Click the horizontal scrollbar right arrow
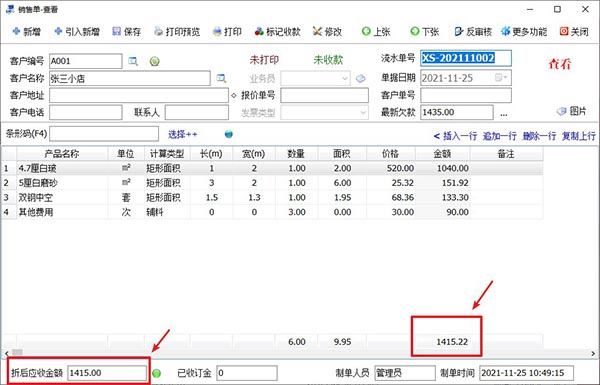The width and height of the screenshot is (600, 385). click(593, 353)
